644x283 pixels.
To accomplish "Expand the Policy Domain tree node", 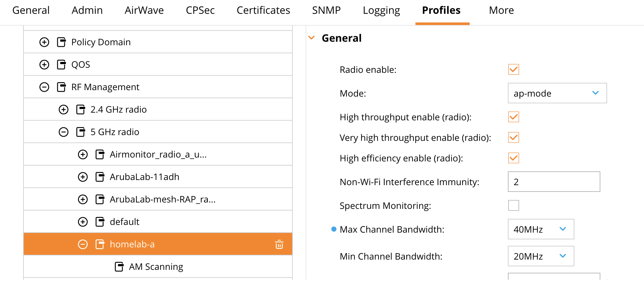I will pos(44,42).
